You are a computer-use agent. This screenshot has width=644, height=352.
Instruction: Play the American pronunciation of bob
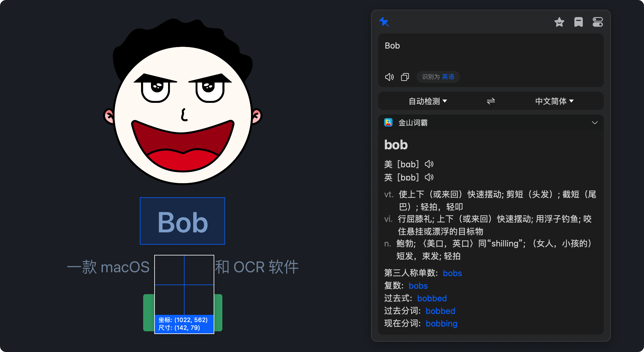point(429,164)
